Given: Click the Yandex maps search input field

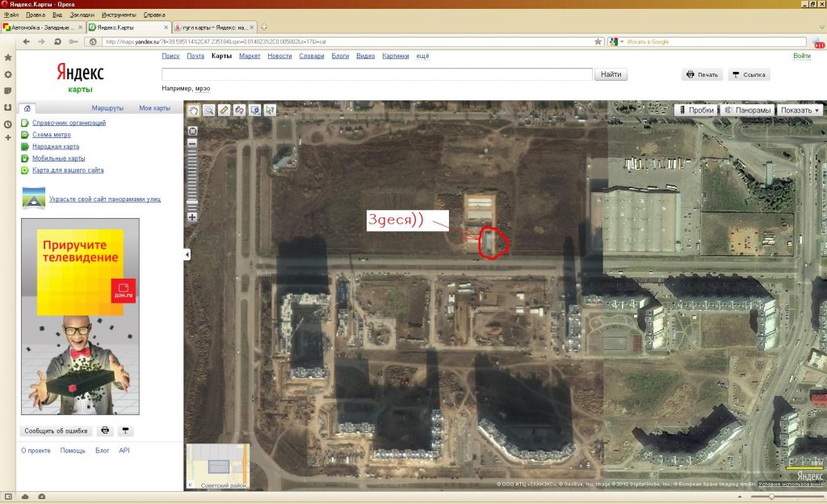Looking at the screenshot, I should (x=377, y=74).
